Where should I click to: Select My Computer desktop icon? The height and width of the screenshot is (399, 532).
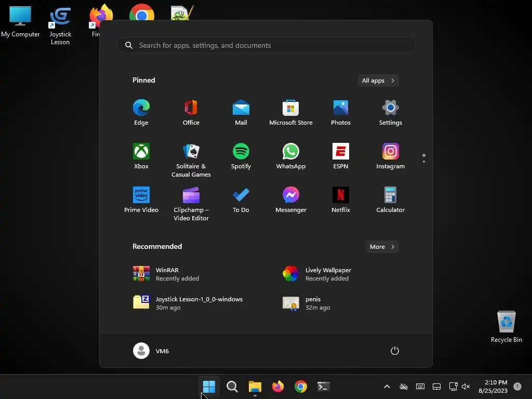(x=20, y=21)
